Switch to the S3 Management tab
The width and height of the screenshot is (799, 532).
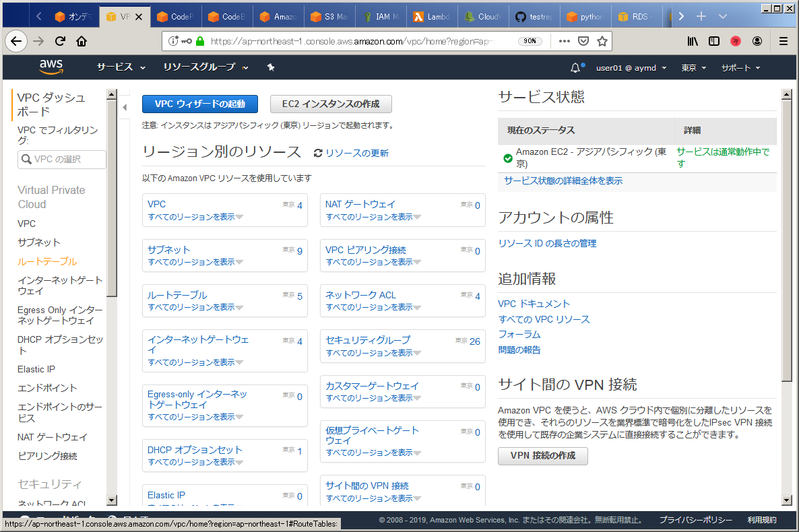(329, 17)
